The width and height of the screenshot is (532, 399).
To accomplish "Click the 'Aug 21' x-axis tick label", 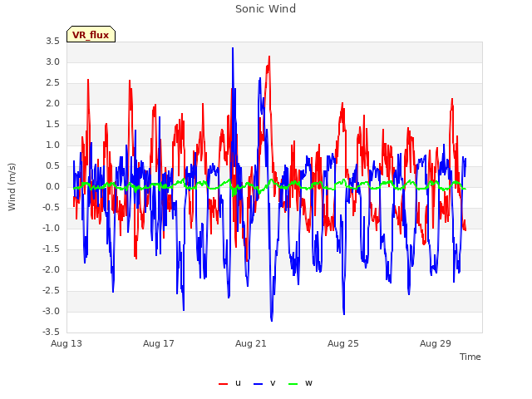I will pos(251,343).
